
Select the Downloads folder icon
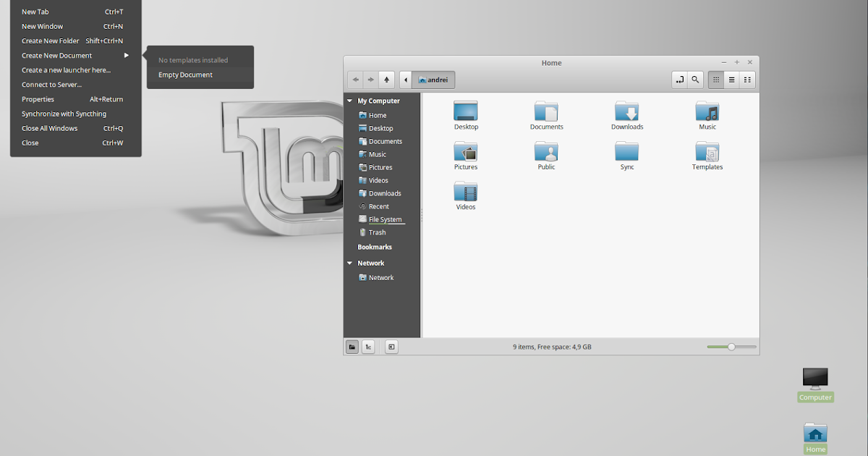(x=627, y=116)
